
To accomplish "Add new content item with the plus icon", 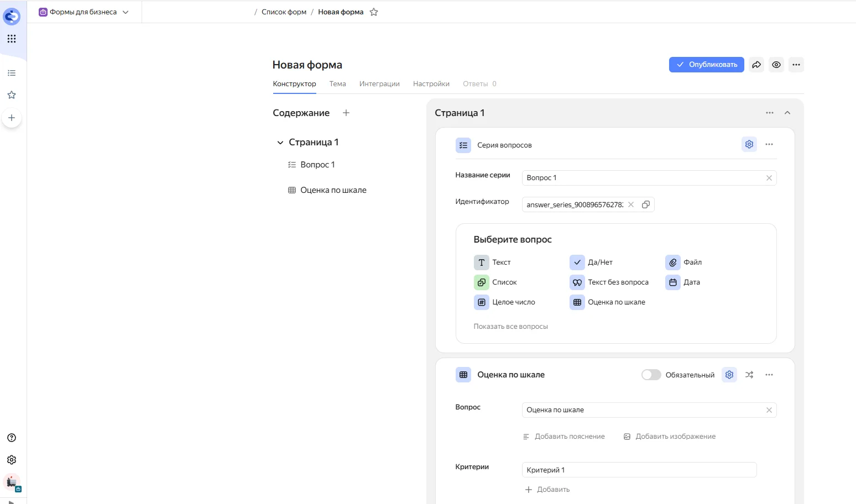I will pos(346,113).
